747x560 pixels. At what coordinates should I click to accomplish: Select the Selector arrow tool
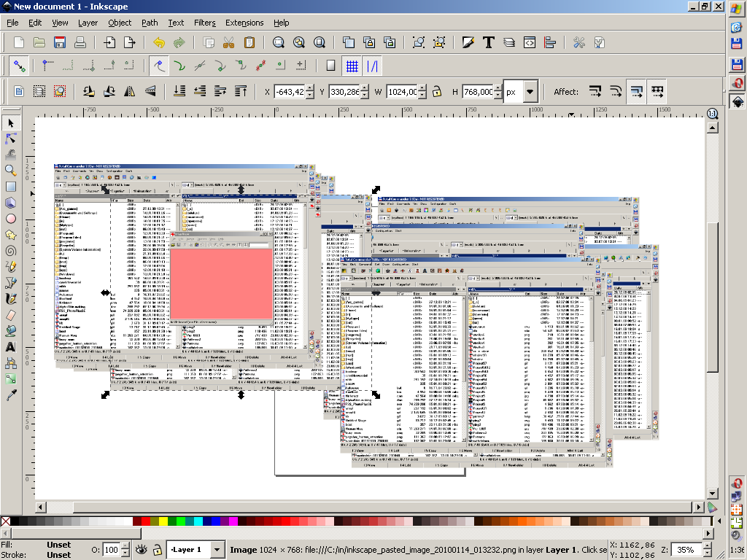11,123
